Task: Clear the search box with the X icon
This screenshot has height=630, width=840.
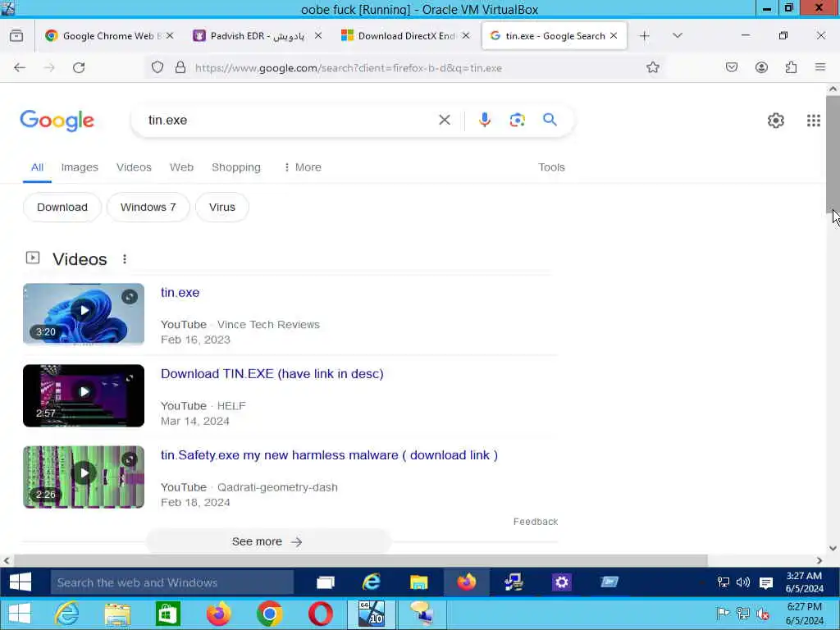Action: (444, 120)
